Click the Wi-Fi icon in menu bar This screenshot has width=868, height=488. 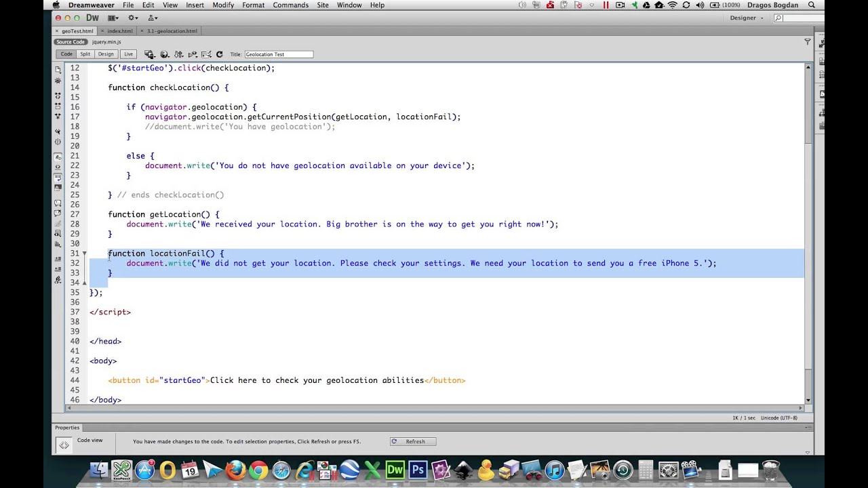point(673,5)
